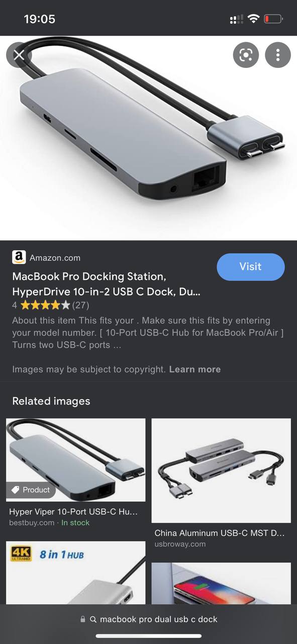Image resolution: width=297 pixels, height=644 pixels.
Task: Tap the lock icon in address bar
Action: [x=83, y=619]
